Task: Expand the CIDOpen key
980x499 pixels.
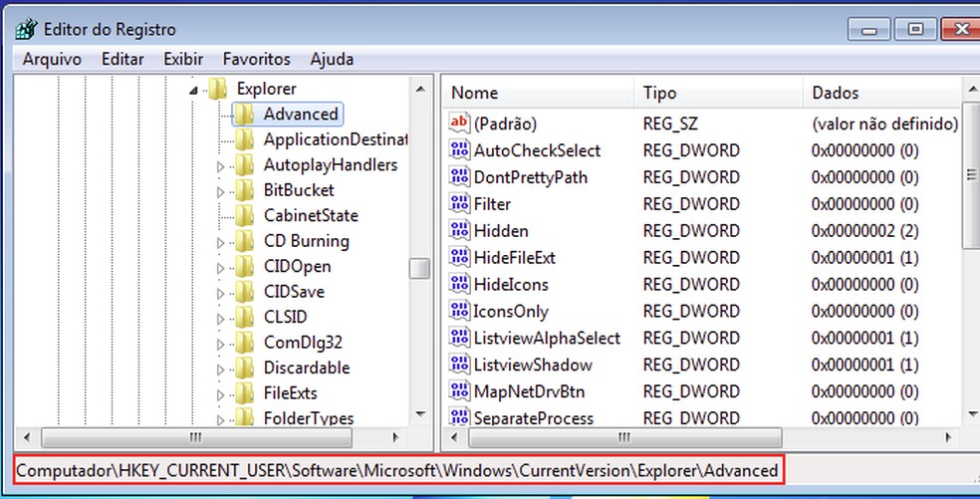Action: coord(220,268)
